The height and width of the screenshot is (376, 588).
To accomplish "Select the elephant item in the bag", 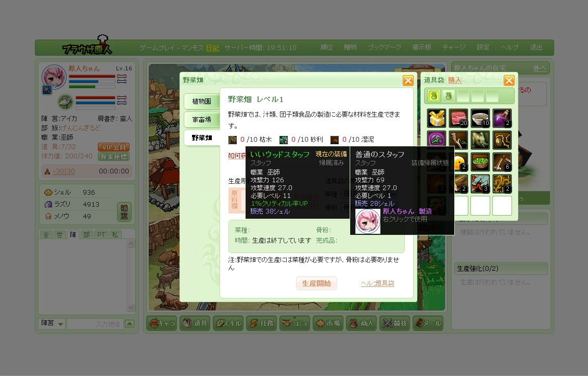I will coord(480,140).
